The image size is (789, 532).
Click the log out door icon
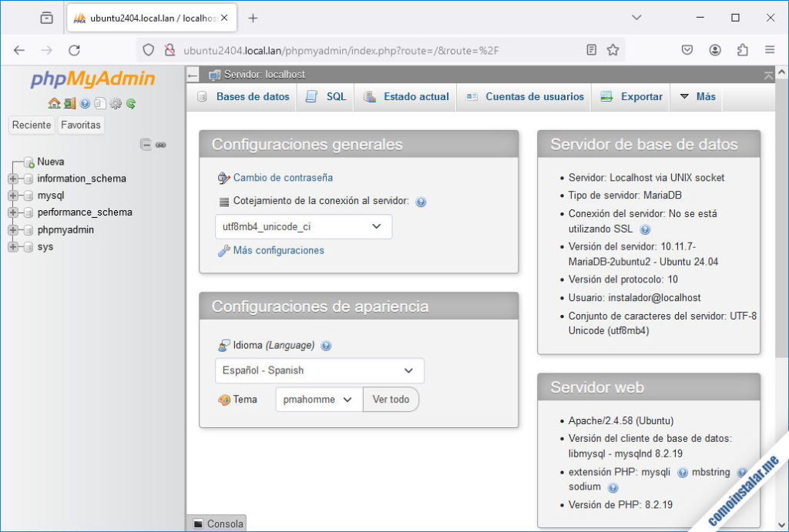69,103
